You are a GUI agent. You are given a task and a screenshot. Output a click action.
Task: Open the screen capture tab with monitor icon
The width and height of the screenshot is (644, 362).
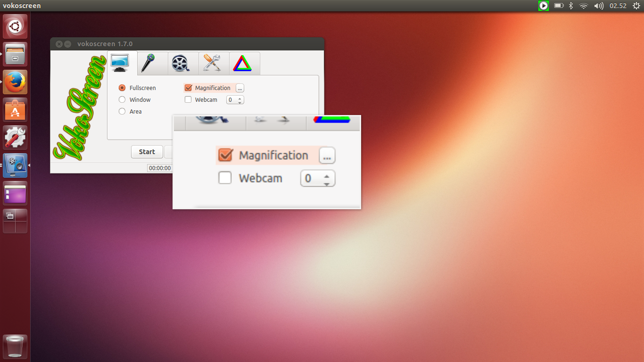(122, 63)
